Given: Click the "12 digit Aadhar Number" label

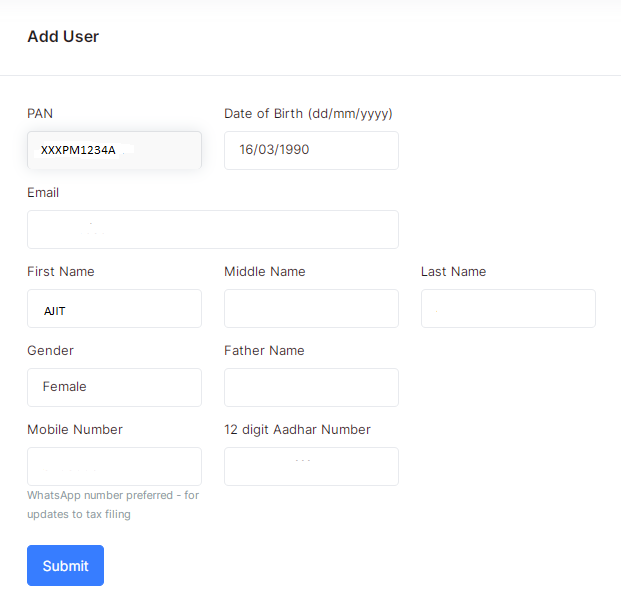Looking at the screenshot, I should (297, 430).
